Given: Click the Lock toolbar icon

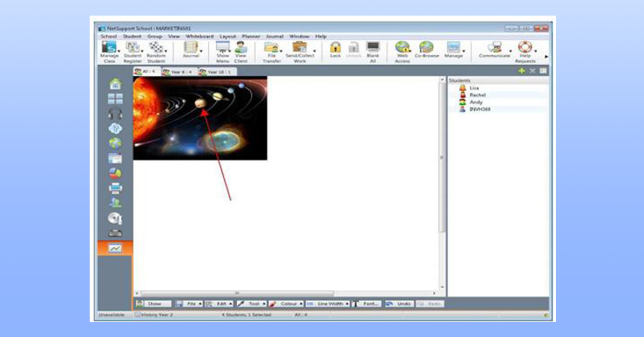Looking at the screenshot, I should click(335, 48).
